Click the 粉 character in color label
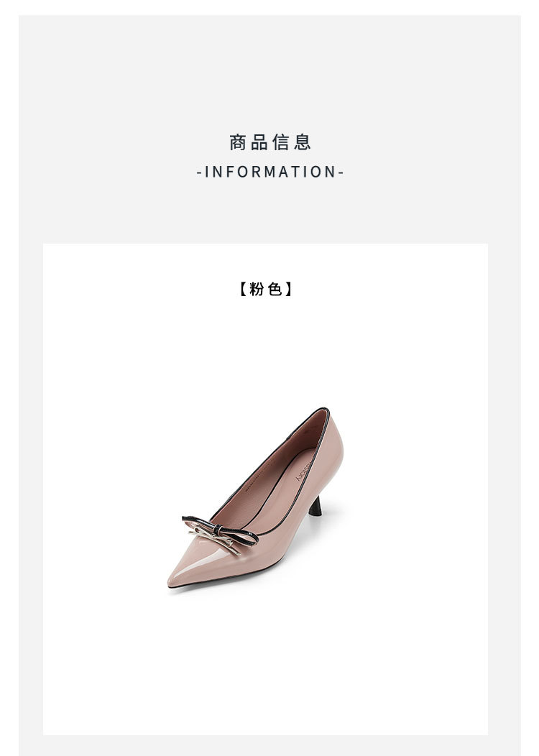Screen dimensions: 539x756 click(x=257, y=289)
